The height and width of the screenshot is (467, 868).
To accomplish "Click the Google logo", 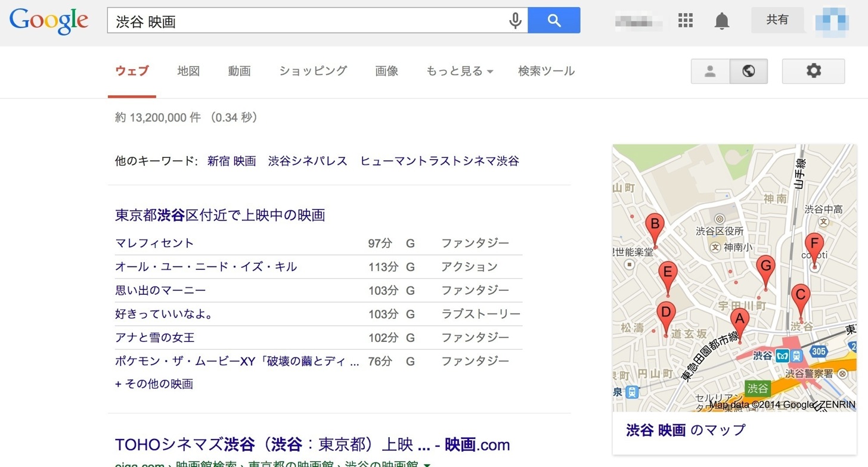I will coord(49,21).
